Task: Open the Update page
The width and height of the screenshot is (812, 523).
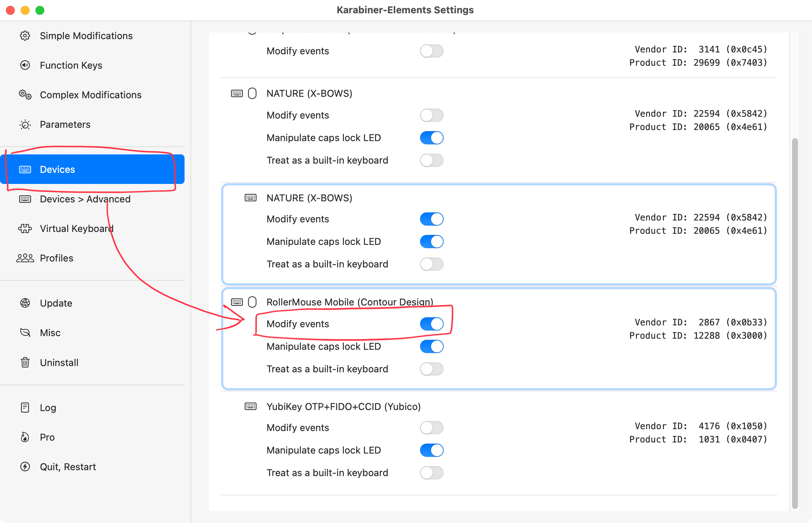Action: click(x=92, y=303)
